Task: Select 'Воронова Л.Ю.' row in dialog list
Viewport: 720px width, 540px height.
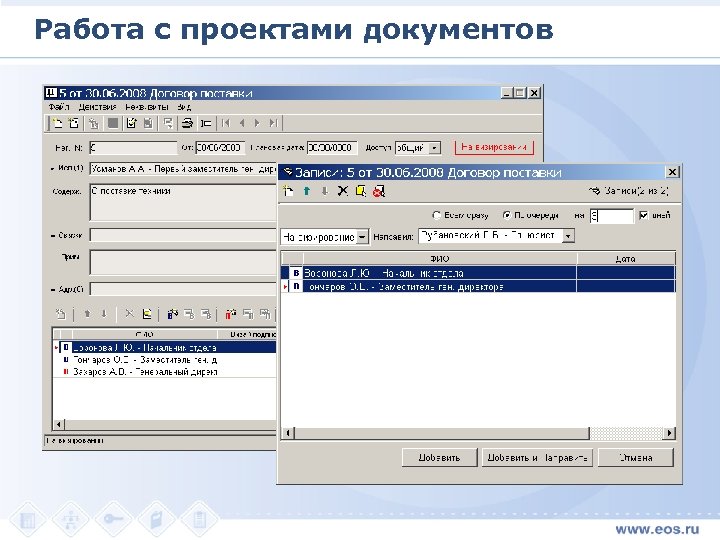Action: coord(478,273)
